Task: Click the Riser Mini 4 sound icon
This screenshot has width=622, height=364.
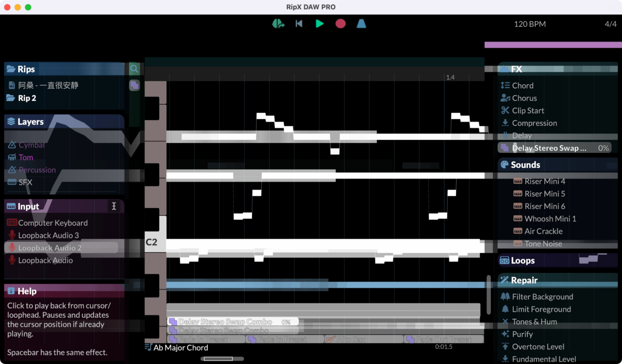Action: tap(517, 181)
